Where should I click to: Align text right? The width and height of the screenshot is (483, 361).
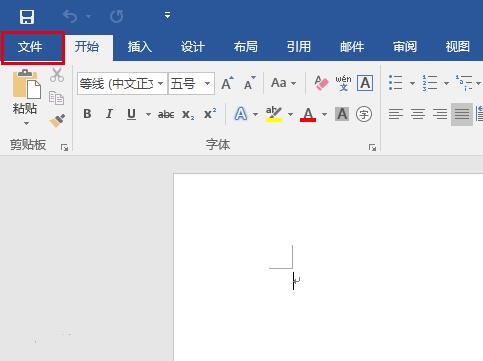pyautogui.click(x=440, y=114)
